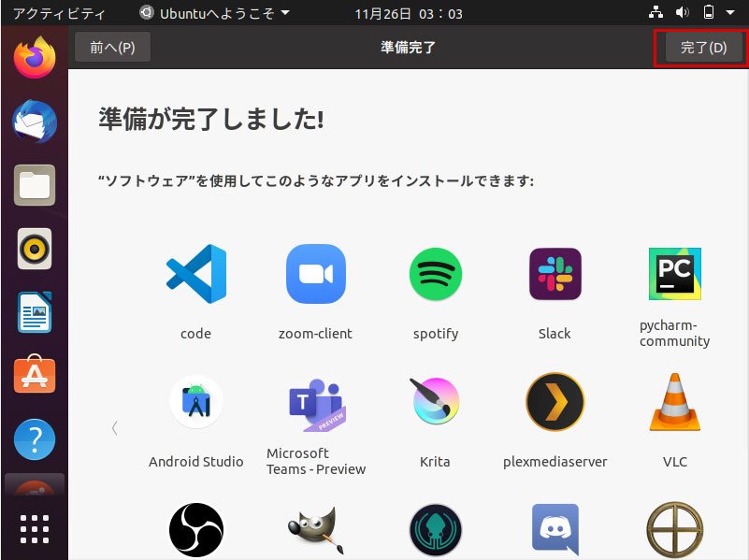Viewport: 749px width, 560px height.
Task: Click the 完了(D) button
Action: click(703, 48)
